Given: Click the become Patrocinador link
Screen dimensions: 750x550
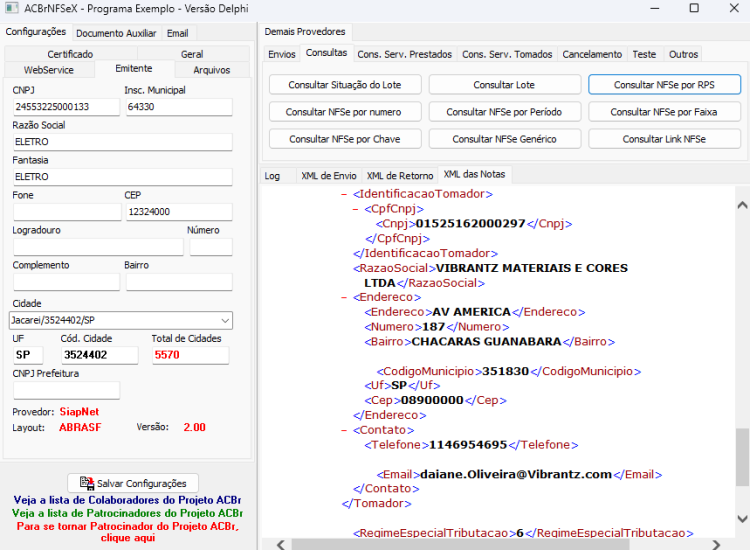Looking at the screenshot, I should (x=128, y=532).
